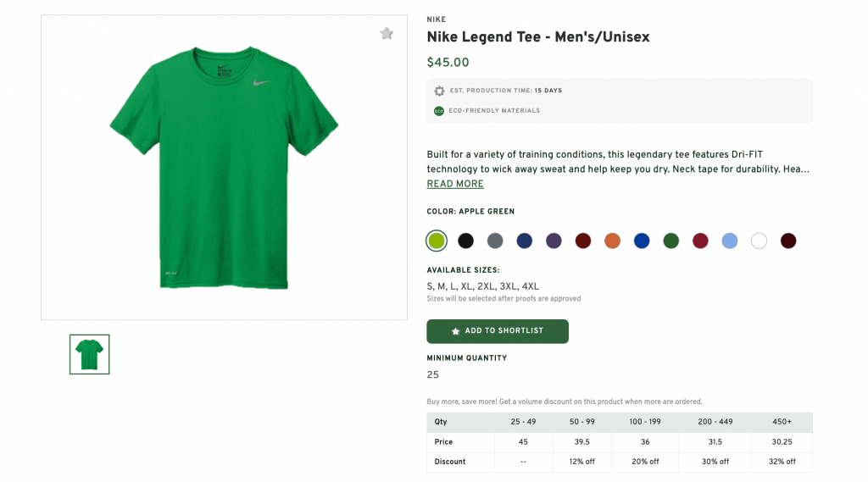Pick the royal blue color swatch
Viewport: 868px width, 482px height.
pyautogui.click(x=642, y=241)
